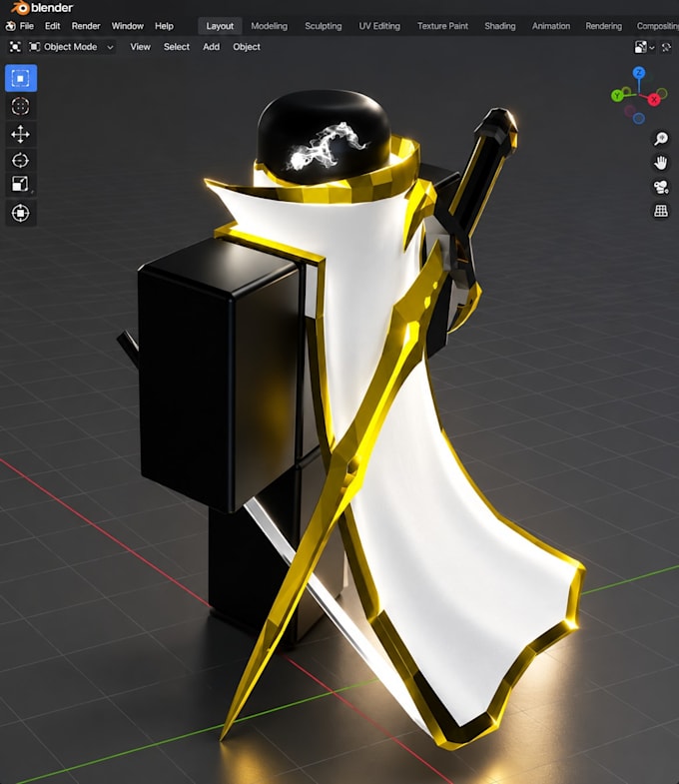Switch to the Modeling workspace tab
679x784 pixels.
pyautogui.click(x=269, y=26)
